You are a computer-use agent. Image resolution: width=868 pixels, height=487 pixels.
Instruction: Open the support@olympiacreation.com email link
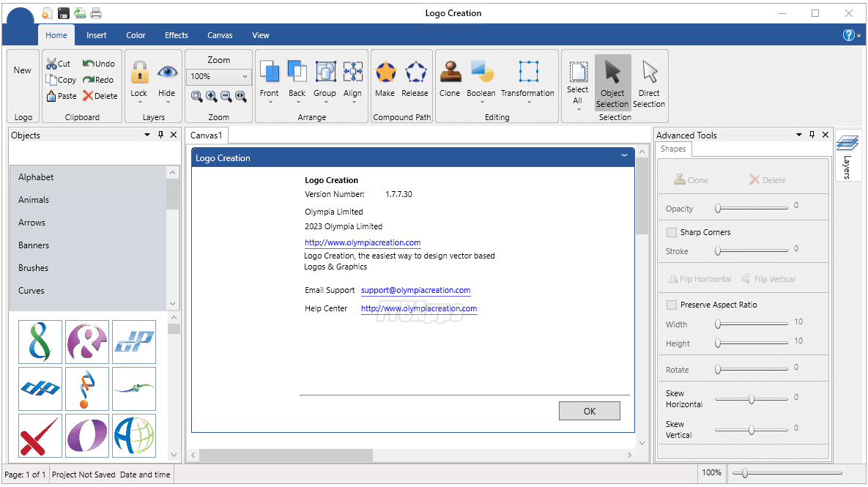tap(416, 290)
